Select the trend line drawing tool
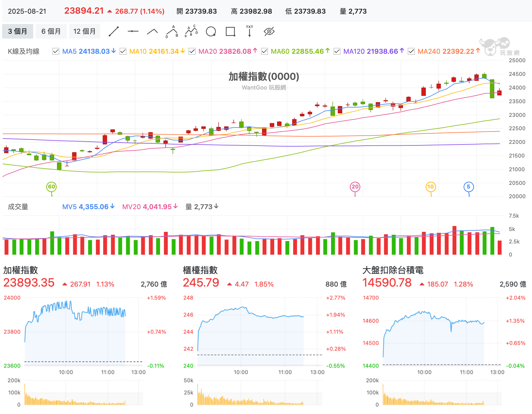The image size is (532, 414). pyautogui.click(x=114, y=31)
